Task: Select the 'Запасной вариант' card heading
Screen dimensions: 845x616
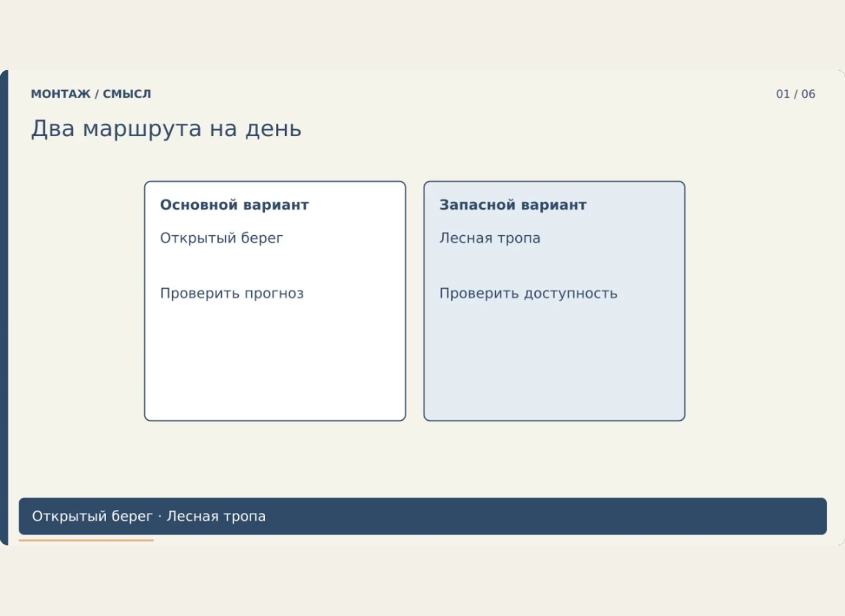Action: click(513, 205)
